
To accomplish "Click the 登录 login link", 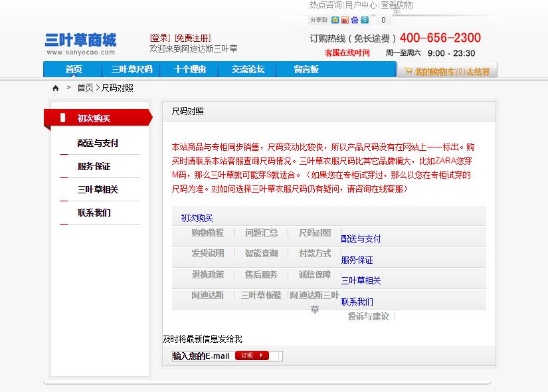I will coord(160,38).
